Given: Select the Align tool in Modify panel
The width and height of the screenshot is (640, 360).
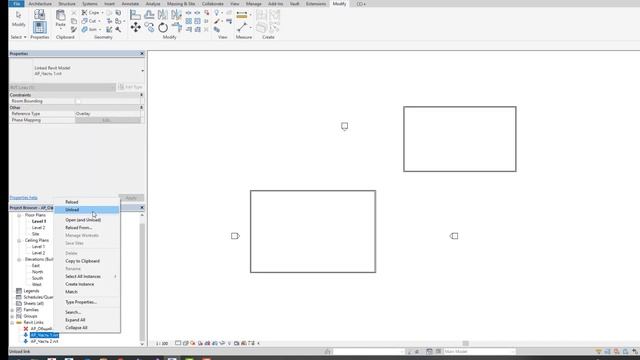Looking at the screenshot, I should pyautogui.click(x=135, y=15).
